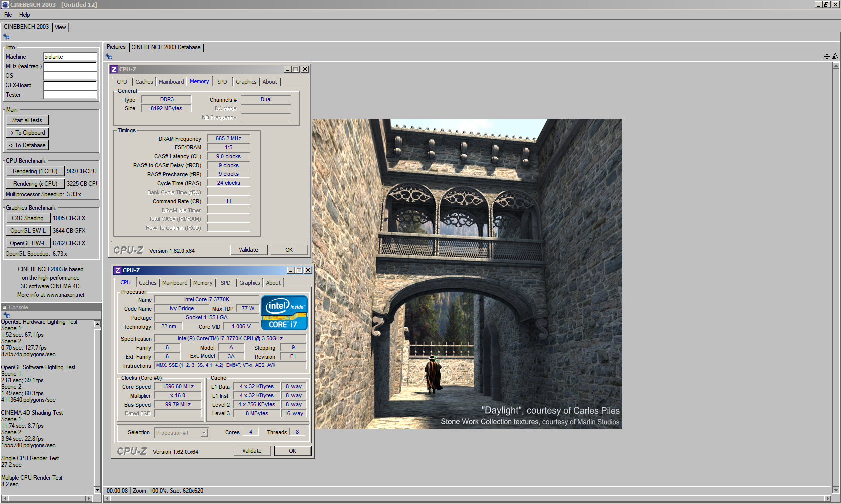Click the CINEBENCH app icon in title bar
841x504 pixels.
[x=5, y=4]
